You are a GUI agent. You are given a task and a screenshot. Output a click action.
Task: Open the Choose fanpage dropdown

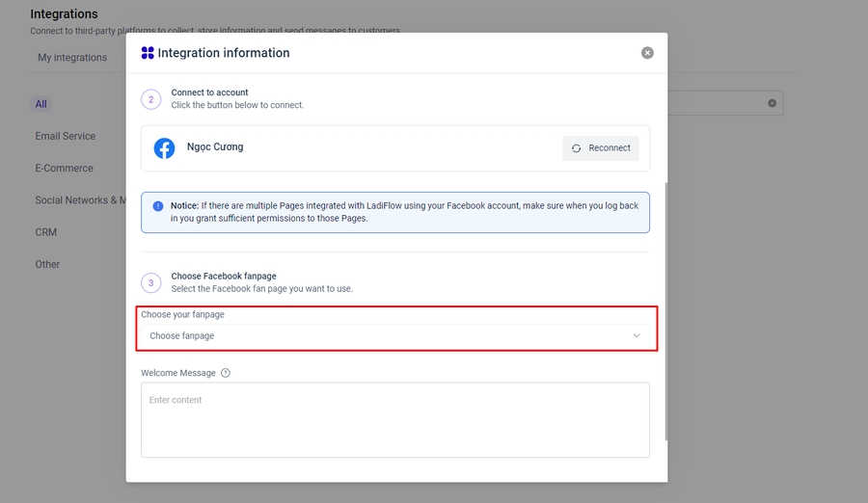click(395, 336)
